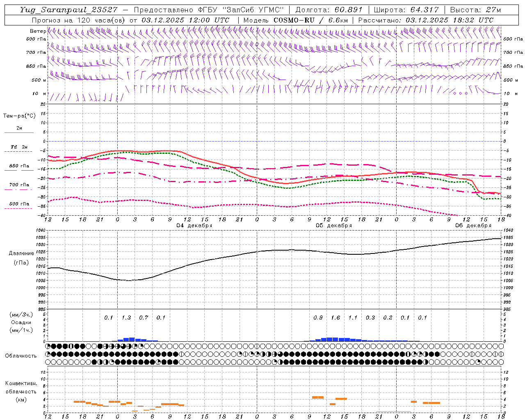This screenshot has width=525, height=420.
Task: Click the 1.3 precipitation amount
Action: click(x=126, y=317)
